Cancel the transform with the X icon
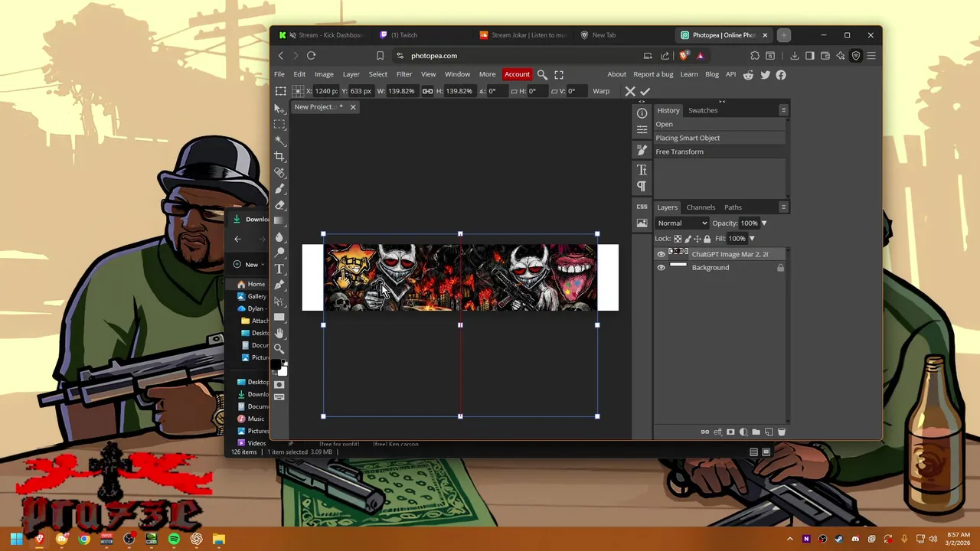The image size is (980, 551). [x=630, y=91]
